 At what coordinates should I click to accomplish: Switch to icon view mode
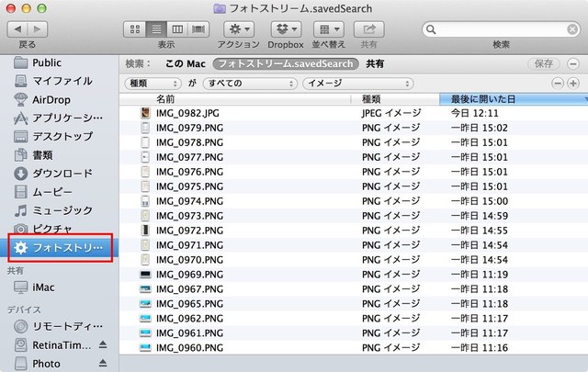pyautogui.click(x=135, y=29)
